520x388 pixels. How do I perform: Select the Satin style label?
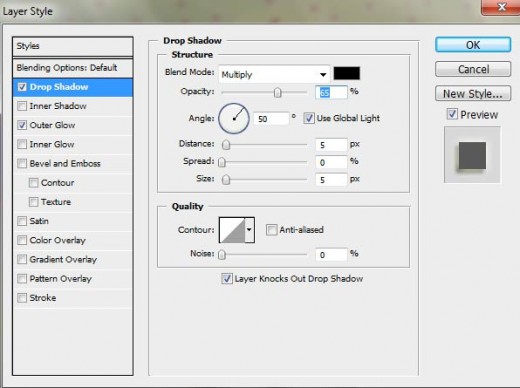tap(39, 221)
